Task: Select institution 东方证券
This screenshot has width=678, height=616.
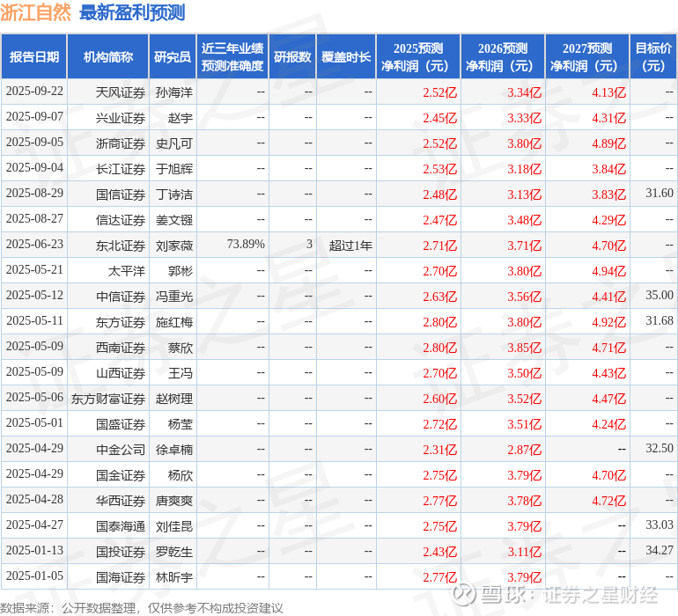Action: (x=121, y=322)
